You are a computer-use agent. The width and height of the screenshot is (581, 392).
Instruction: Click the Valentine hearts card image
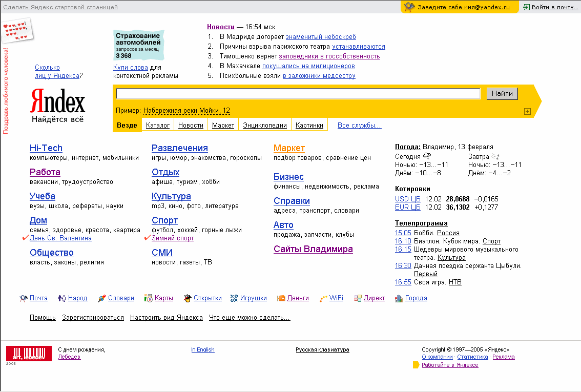17,30
